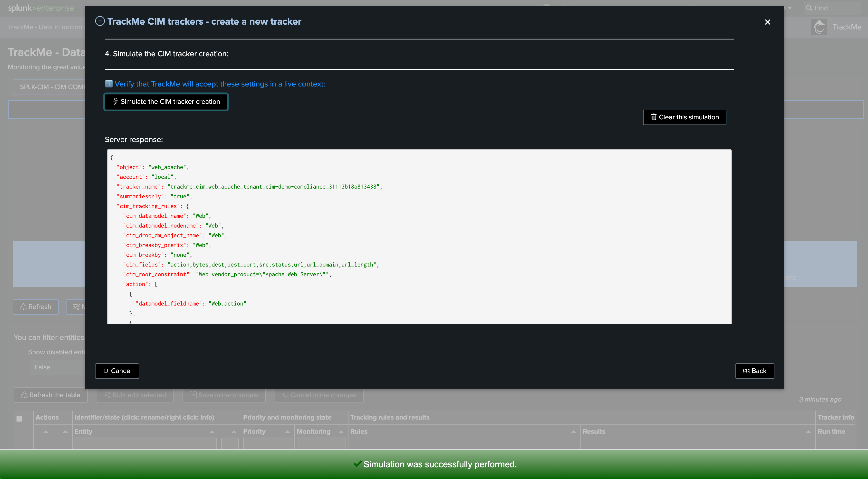Click the "datamodel_fieldname": "Web.action" line
The height and width of the screenshot is (479, 868).
pos(191,304)
